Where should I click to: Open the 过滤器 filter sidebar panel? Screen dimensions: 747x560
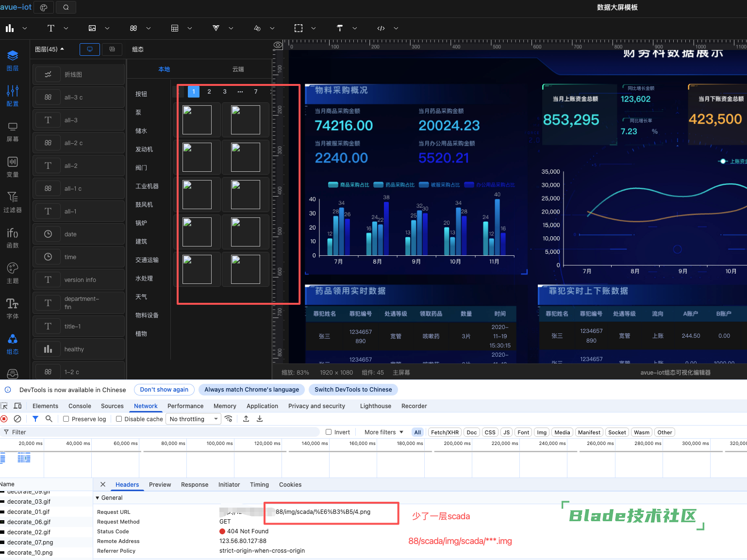pos(13,202)
